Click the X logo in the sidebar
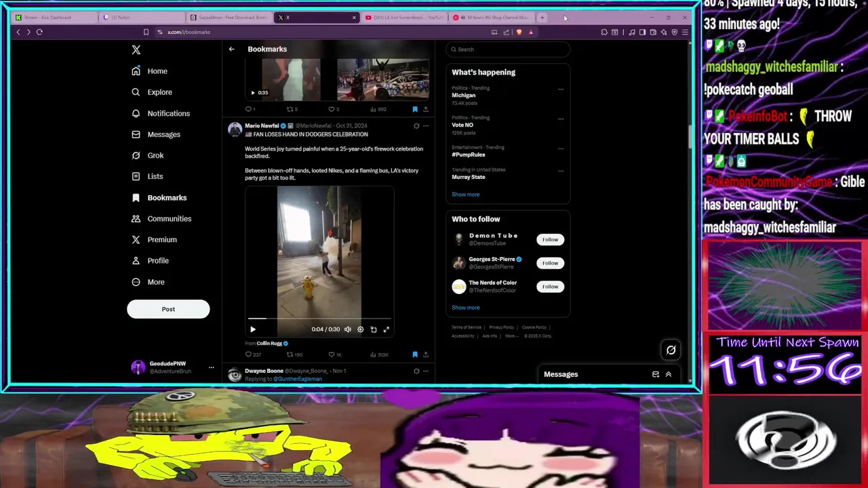Screen dimensions: 868x488 pos(136,49)
